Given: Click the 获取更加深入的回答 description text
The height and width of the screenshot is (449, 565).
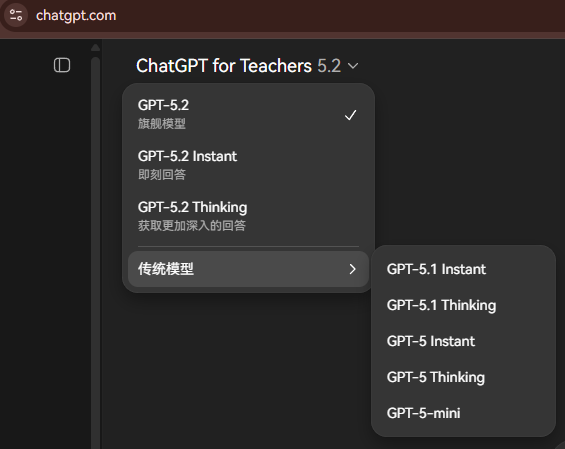Looking at the screenshot, I should pyautogui.click(x=192, y=226).
